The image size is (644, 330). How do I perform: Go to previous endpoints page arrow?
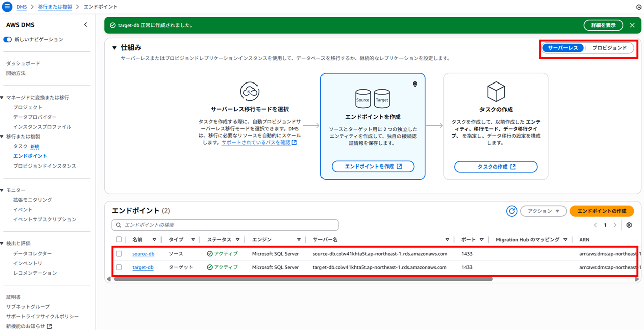(x=596, y=225)
